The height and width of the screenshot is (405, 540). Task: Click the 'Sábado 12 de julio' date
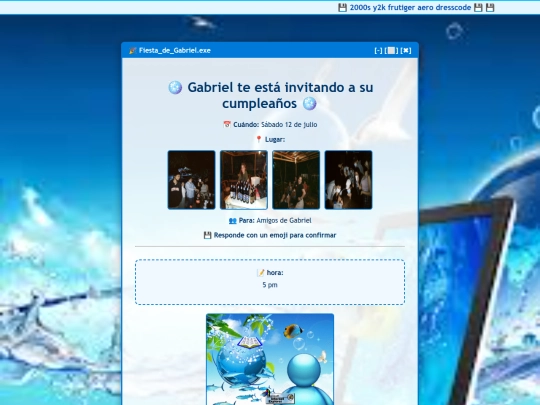[x=289, y=124]
